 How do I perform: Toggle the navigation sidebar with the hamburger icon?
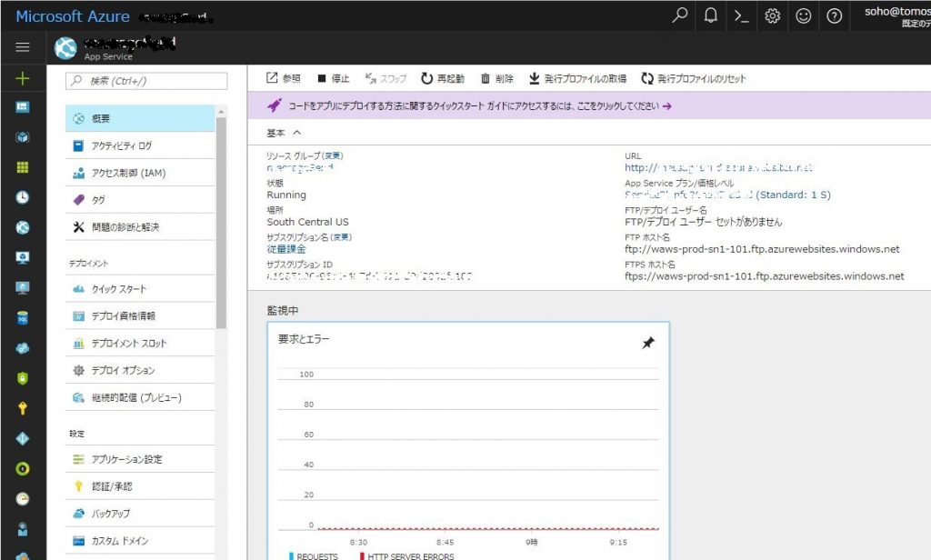23,47
